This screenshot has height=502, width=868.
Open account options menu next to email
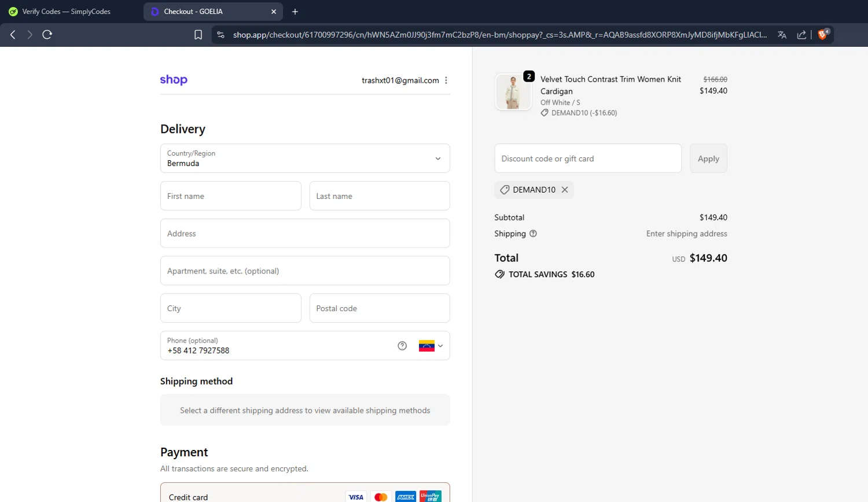[x=446, y=80]
